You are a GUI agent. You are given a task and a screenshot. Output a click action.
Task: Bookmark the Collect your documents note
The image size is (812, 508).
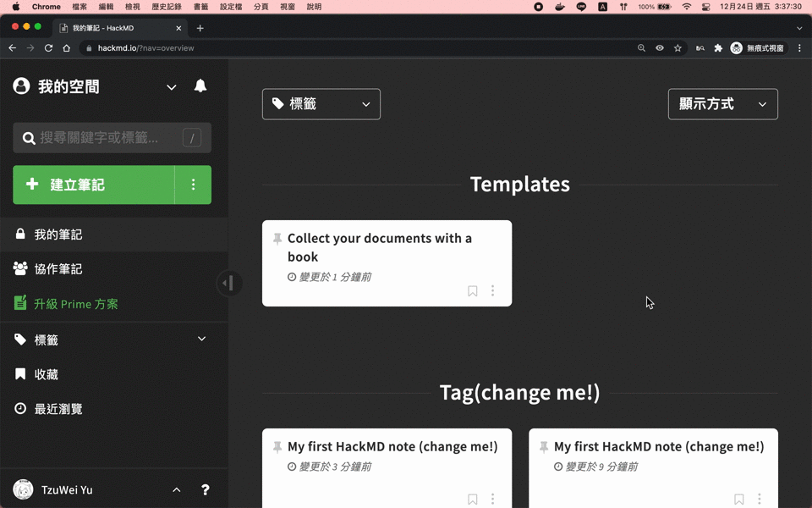click(472, 290)
